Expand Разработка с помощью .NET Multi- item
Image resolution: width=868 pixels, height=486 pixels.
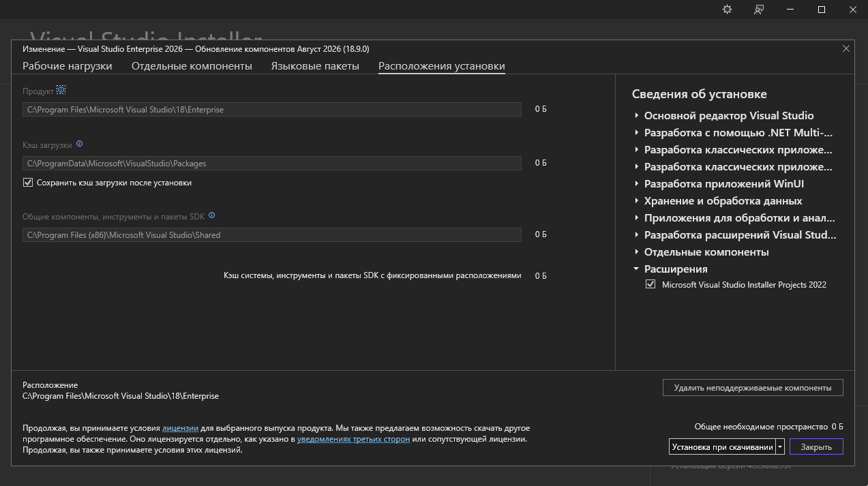[x=636, y=132]
